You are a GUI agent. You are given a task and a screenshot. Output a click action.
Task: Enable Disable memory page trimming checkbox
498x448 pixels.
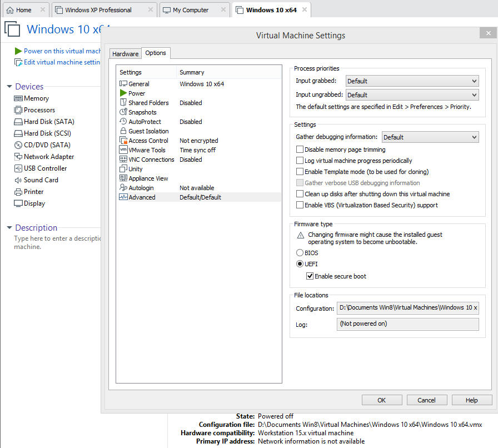(x=300, y=150)
